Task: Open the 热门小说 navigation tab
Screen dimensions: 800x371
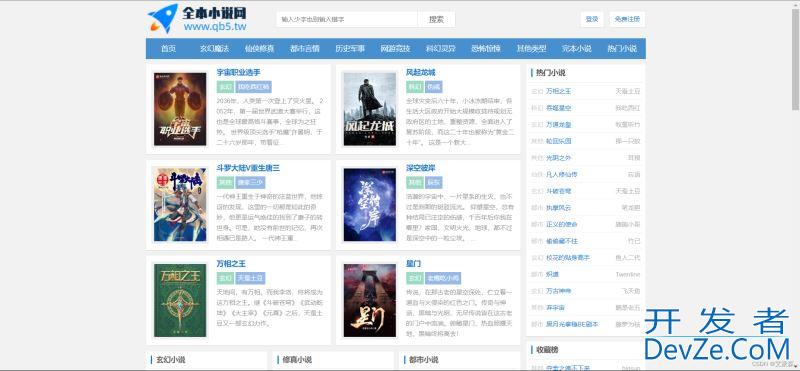Action: pos(622,49)
